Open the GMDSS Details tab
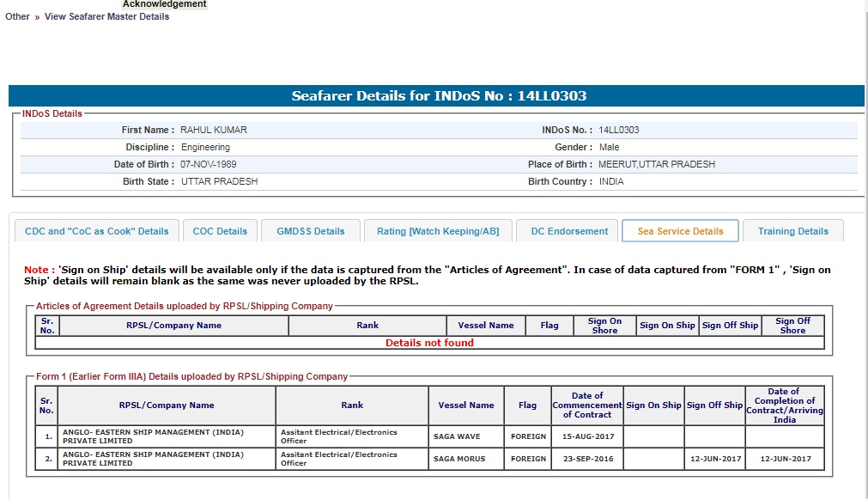Image resolution: width=868 pixels, height=500 pixels. [310, 231]
